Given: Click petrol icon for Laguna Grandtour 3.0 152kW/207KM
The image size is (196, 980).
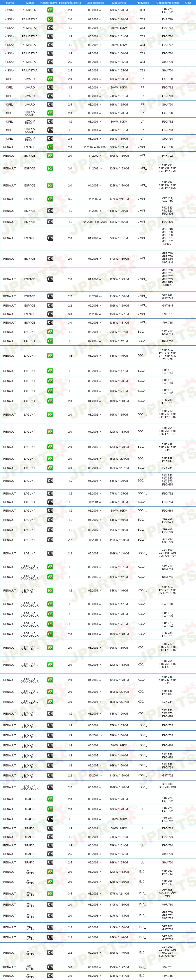Looking at the screenshot, I should coord(50,702).
